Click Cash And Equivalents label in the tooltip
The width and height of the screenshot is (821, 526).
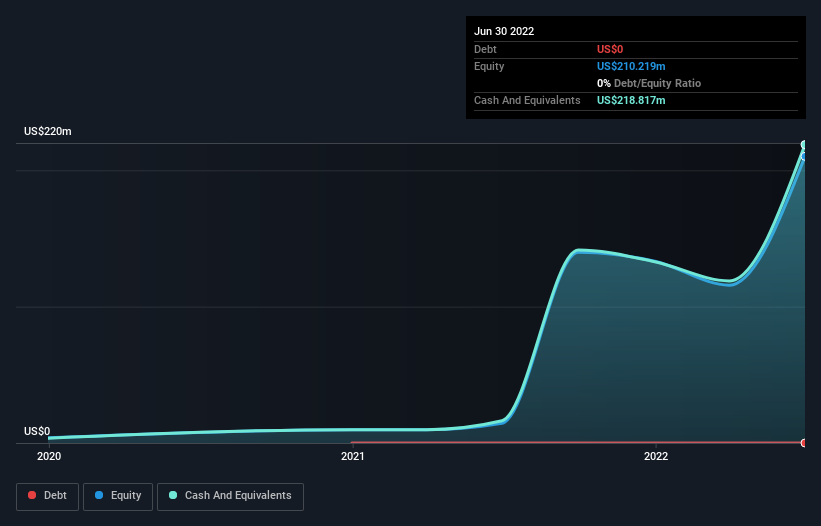[x=527, y=100]
